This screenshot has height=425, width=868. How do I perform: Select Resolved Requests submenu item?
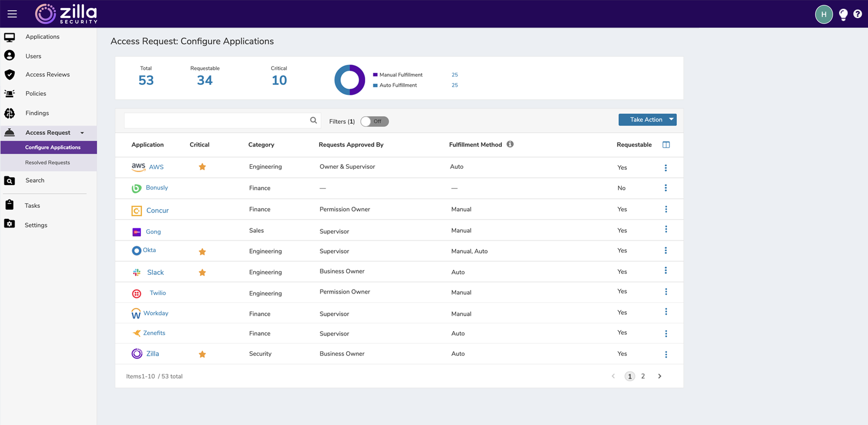48,162
